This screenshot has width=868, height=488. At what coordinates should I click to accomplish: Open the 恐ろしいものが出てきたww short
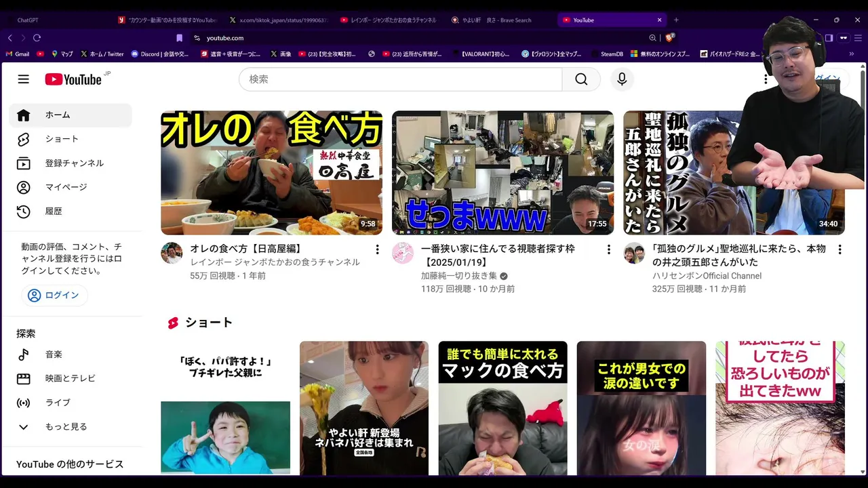coord(780,408)
